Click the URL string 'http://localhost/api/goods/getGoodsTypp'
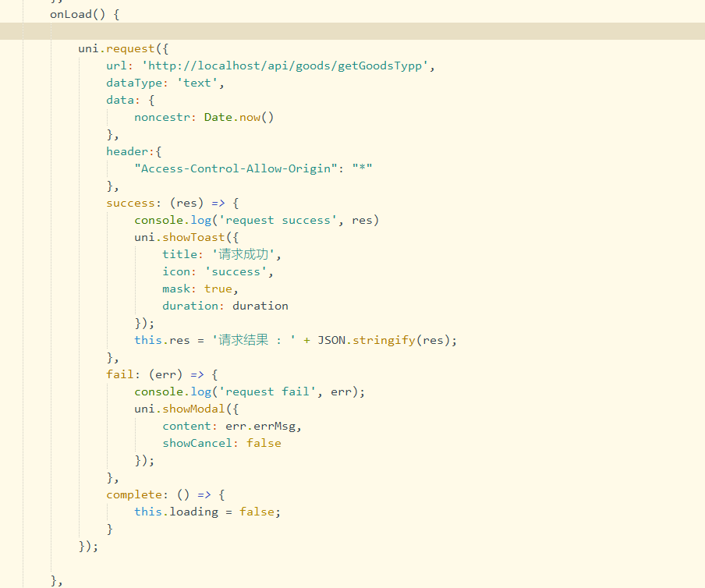This screenshot has width=705, height=588. [285, 66]
